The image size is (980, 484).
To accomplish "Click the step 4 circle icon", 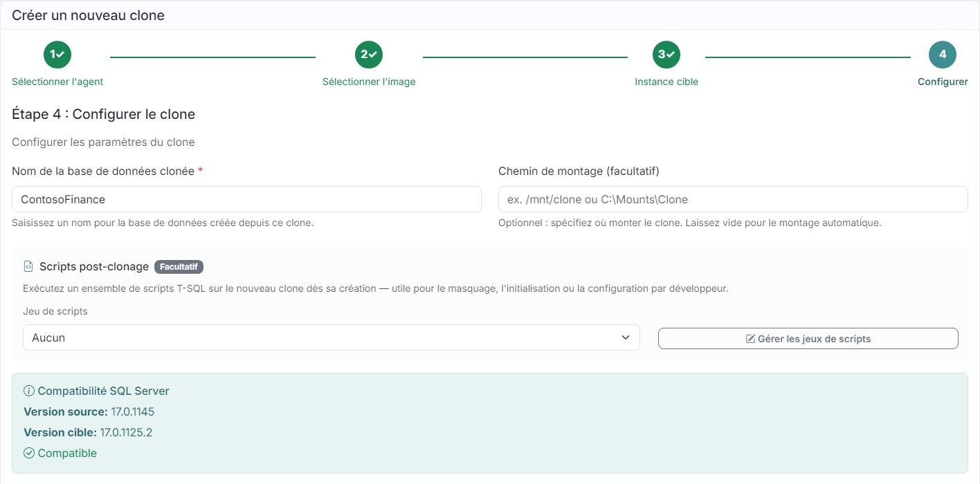I will coord(943,55).
